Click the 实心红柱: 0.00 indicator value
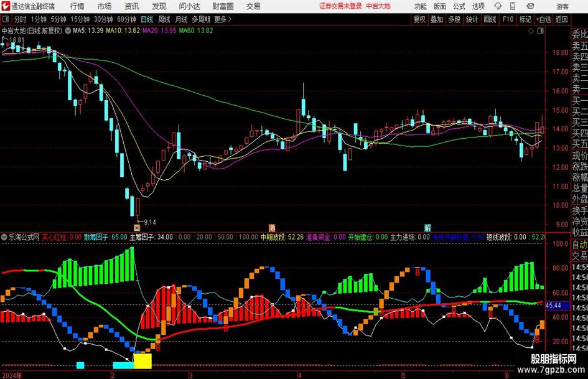Viewport: 588px width, 379px height. pos(62,237)
